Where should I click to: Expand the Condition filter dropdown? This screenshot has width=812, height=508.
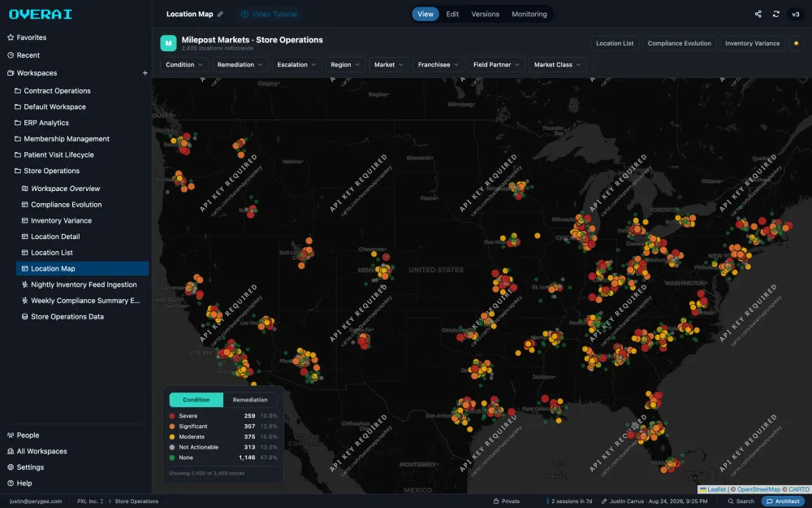click(x=184, y=65)
